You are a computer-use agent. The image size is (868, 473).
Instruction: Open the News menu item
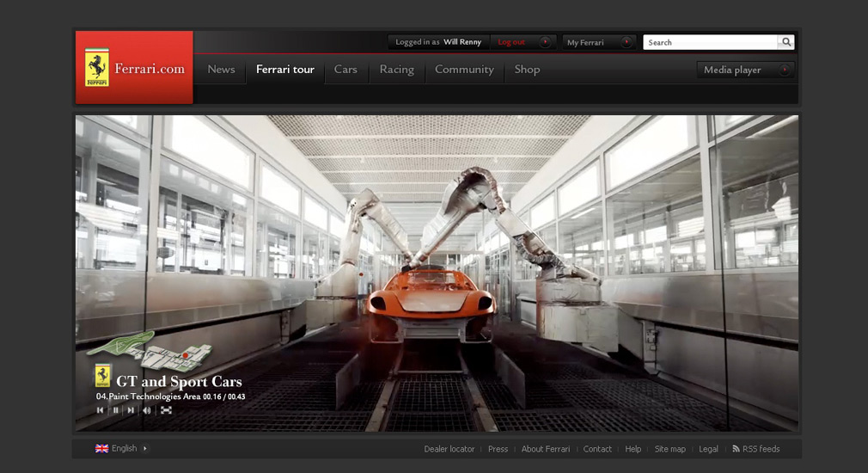[221, 70]
